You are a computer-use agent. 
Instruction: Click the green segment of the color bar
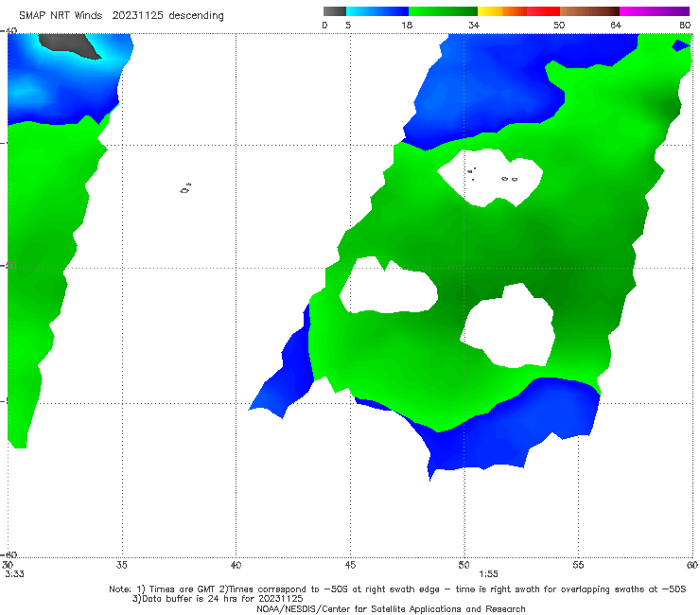click(443, 11)
